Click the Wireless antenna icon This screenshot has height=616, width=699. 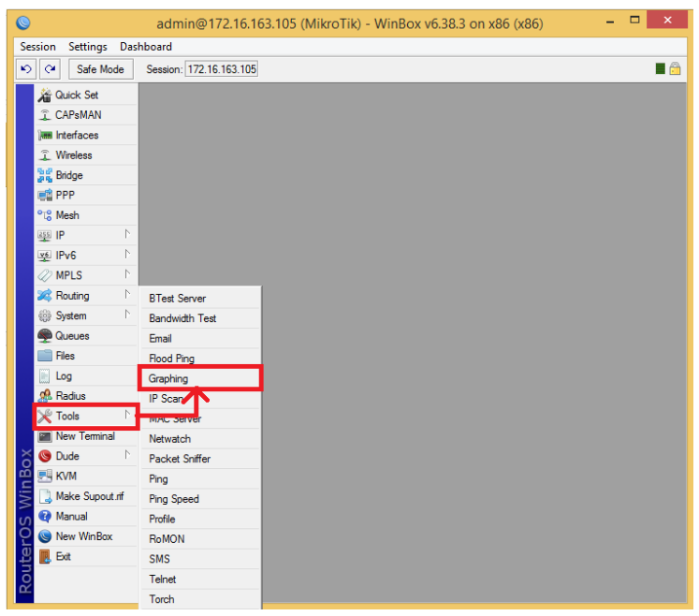pyautogui.click(x=45, y=155)
